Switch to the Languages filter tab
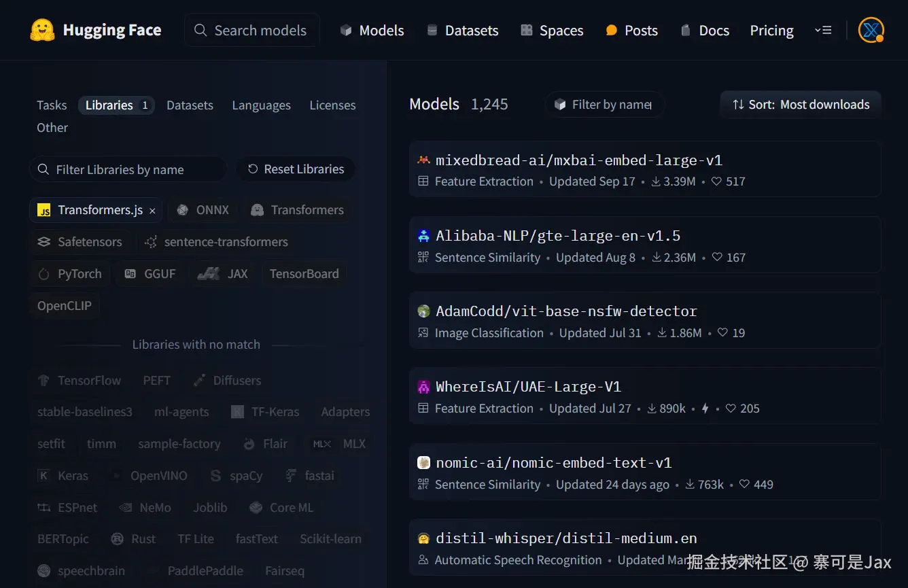Screen dimensions: 908x588 (x=261, y=105)
